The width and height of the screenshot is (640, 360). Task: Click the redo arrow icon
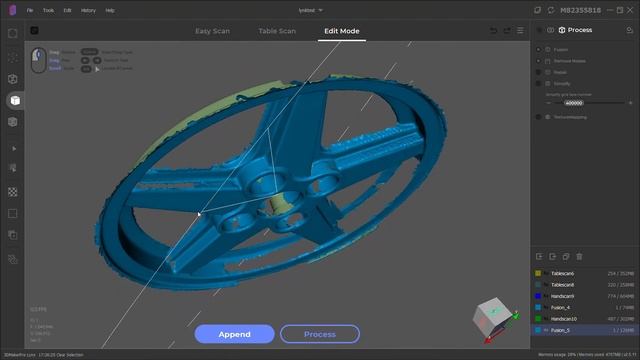507,31
